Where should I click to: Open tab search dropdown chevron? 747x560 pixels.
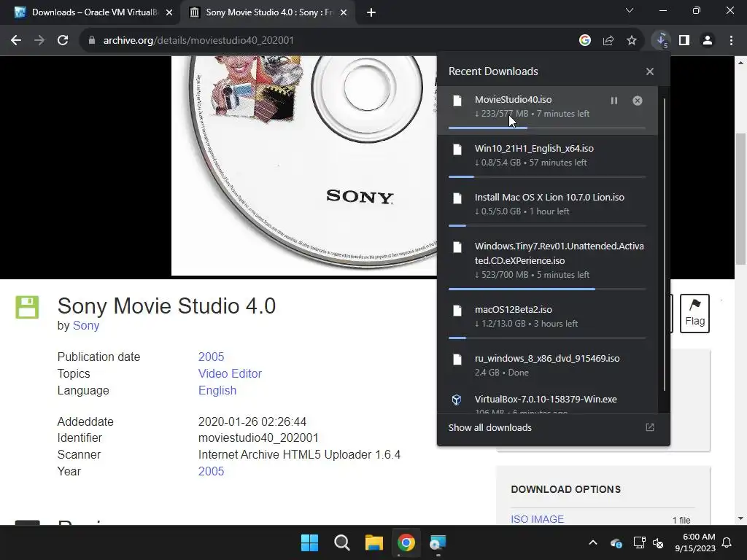630,10
